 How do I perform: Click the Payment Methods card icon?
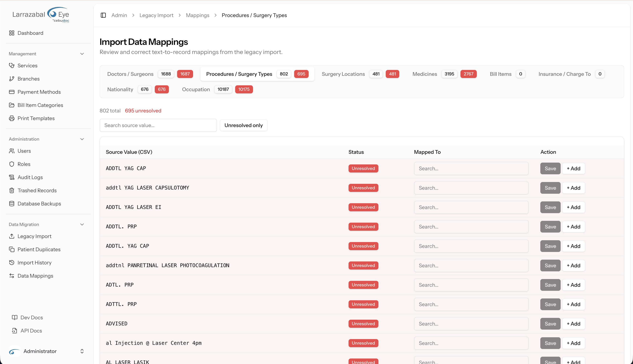(12, 92)
